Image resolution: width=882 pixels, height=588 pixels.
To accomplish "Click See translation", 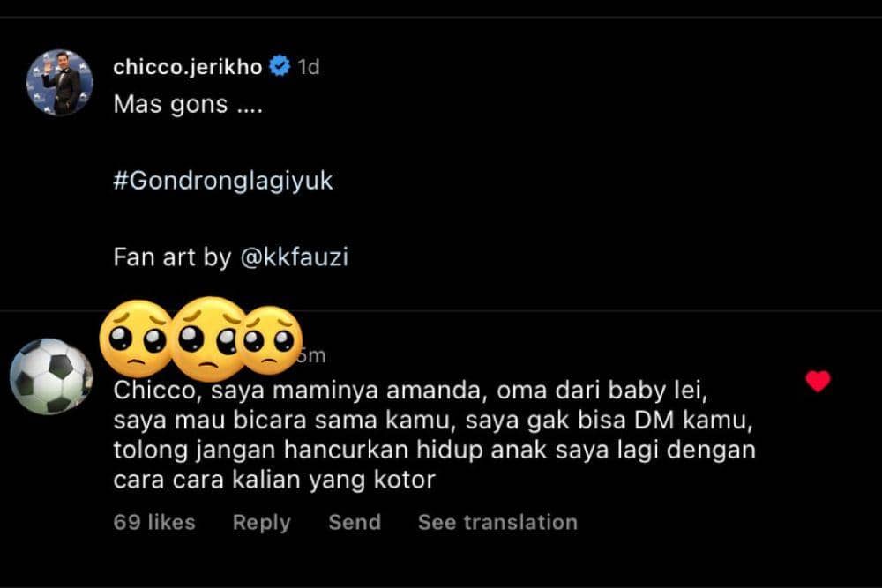I will (x=497, y=522).
